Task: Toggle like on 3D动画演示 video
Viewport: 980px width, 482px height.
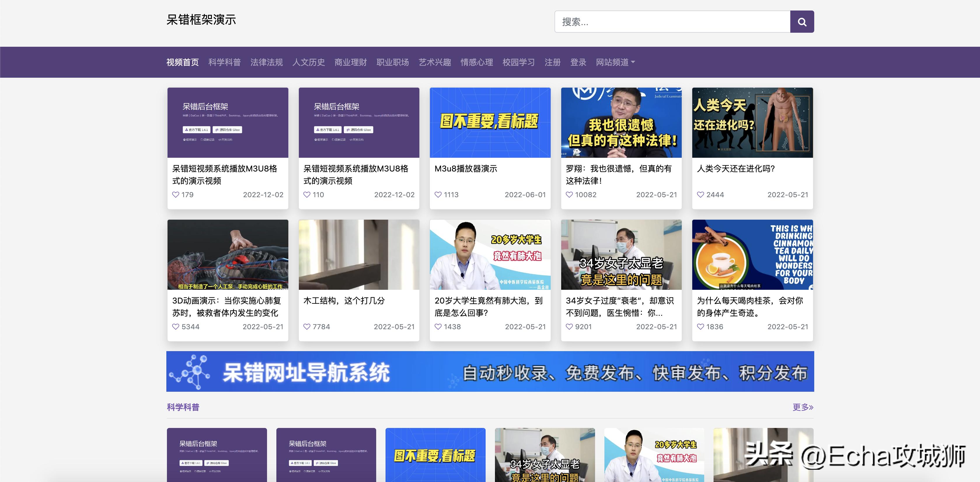Action: (x=176, y=327)
